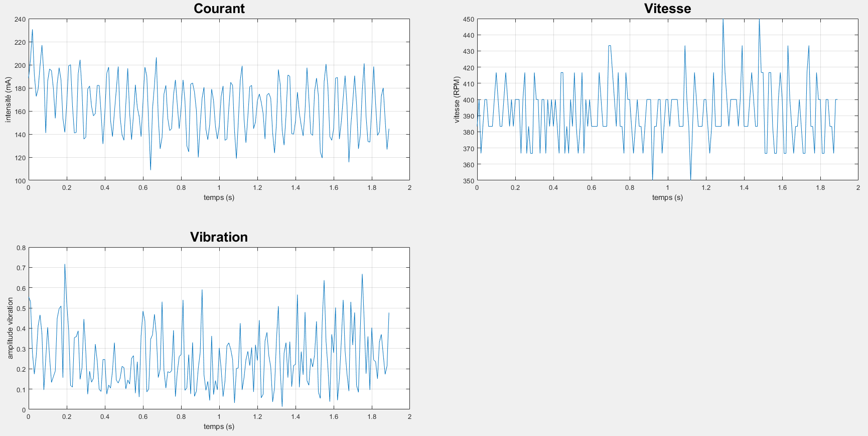Click the Vibration plot title

pyautogui.click(x=219, y=237)
